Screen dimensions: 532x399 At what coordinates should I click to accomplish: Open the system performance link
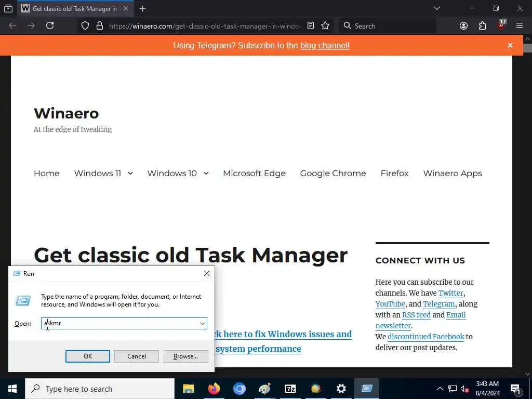click(258, 349)
